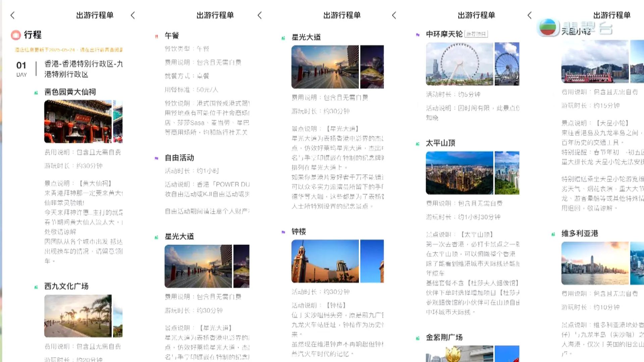Click 游玩时长：约1小时30分钟 text
Viewport: 644px width, 362px height.
(x=463, y=217)
